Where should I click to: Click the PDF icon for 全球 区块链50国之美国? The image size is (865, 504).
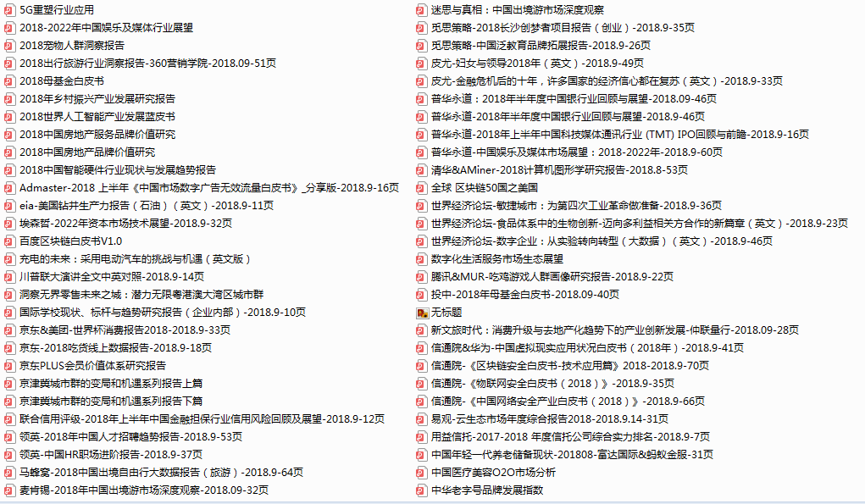click(421, 188)
